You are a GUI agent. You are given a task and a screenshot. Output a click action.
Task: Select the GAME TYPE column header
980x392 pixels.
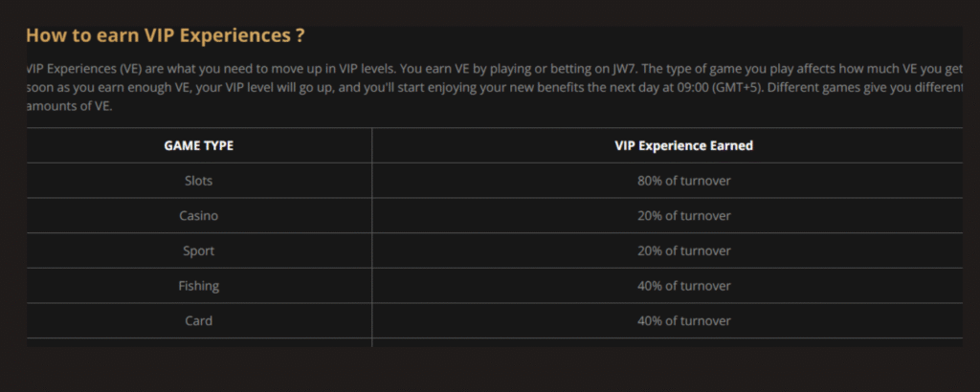tap(199, 145)
